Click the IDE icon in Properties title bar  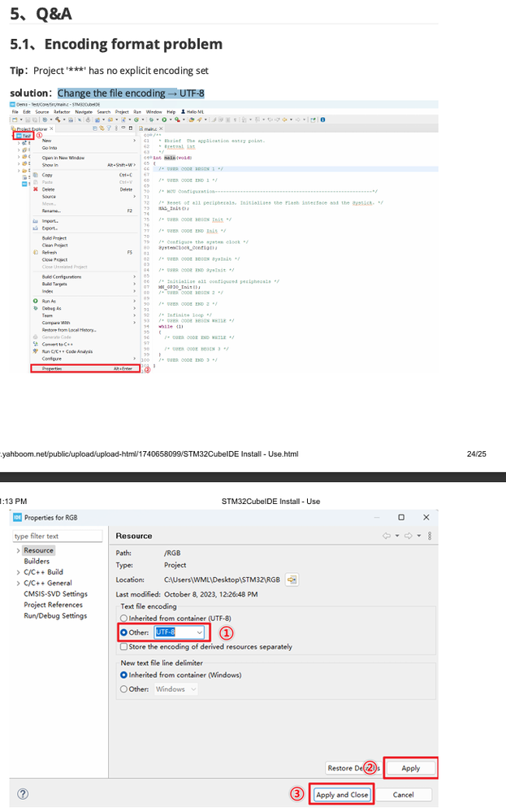click(18, 517)
